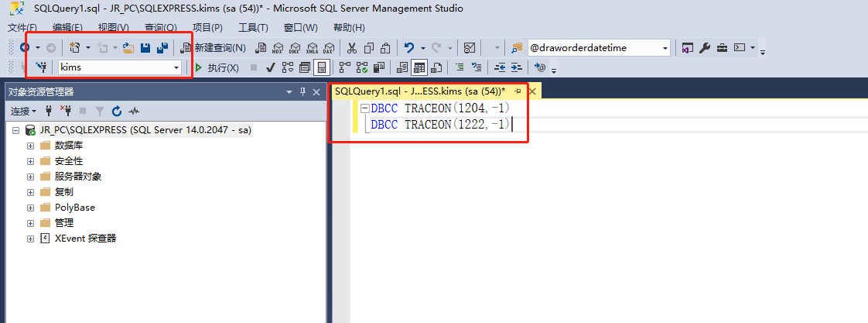Click the open file folder icon

point(128,48)
